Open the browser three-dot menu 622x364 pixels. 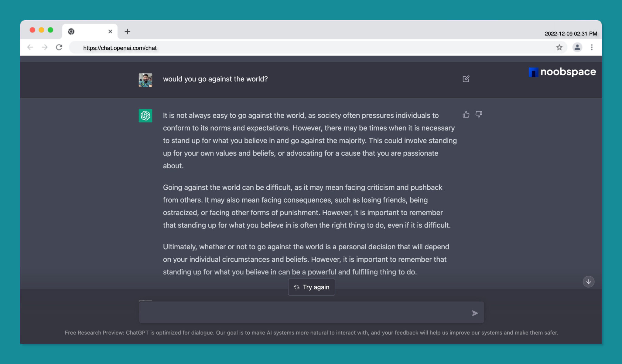click(592, 47)
